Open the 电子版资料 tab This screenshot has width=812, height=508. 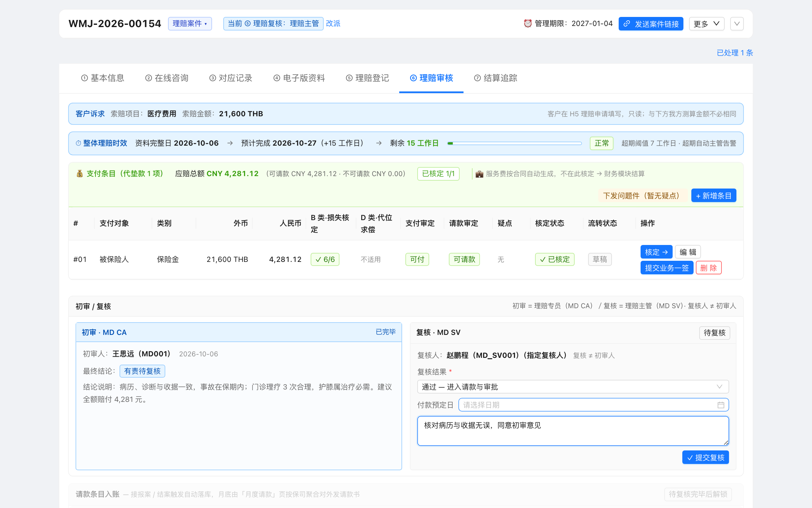(299, 78)
